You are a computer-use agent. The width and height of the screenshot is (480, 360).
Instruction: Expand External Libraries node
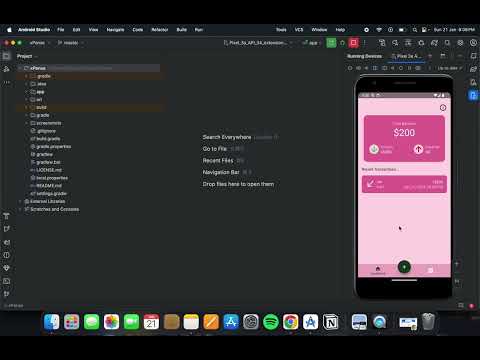(x=21, y=201)
